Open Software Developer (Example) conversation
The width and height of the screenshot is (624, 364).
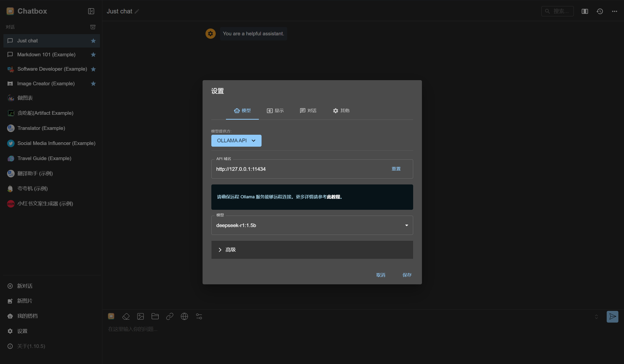51,69
